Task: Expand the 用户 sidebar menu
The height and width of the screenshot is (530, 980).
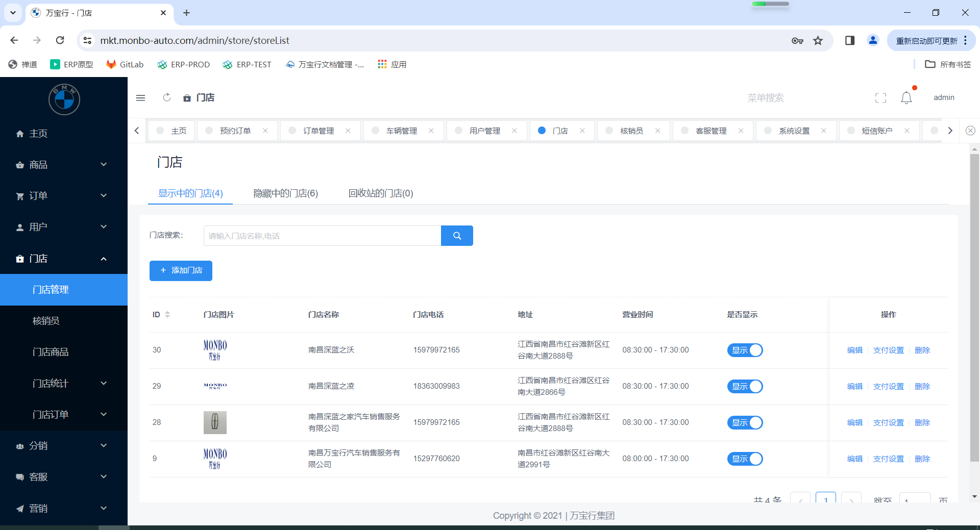Action: pyautogui.click(x=64, y=227)
